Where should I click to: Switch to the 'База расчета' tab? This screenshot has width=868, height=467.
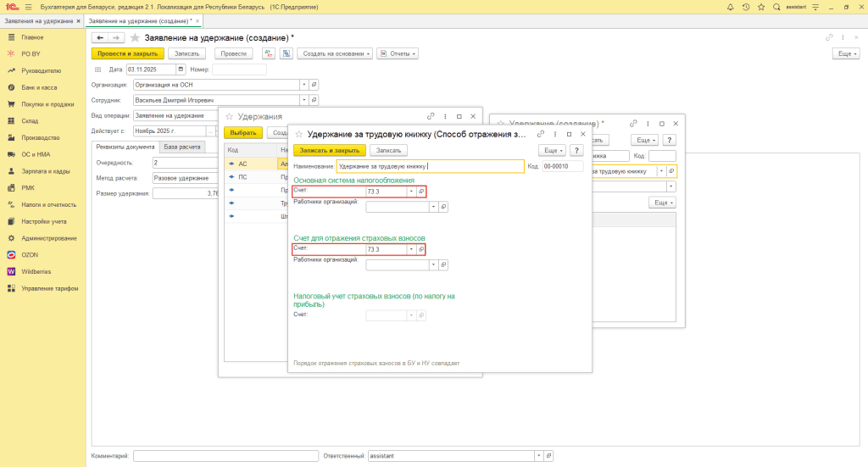[x=182, y=147]
